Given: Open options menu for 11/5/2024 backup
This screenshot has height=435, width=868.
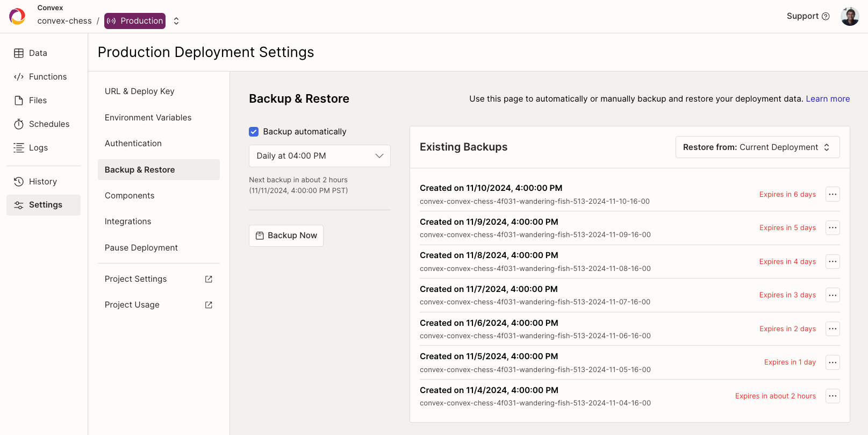Looking at the screenshot, I should 833,362.
